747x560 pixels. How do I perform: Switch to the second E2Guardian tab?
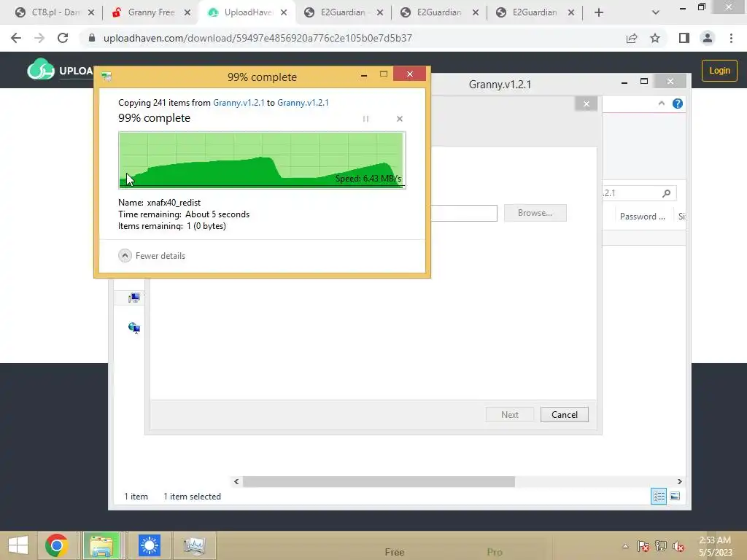[x=439, y=12]
